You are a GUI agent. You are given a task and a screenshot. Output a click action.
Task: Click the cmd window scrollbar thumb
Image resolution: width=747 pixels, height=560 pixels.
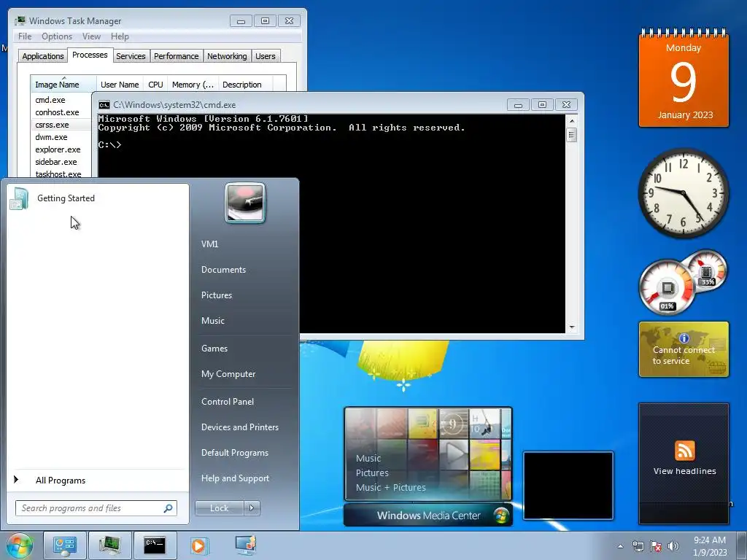click(x=572, y=135)
